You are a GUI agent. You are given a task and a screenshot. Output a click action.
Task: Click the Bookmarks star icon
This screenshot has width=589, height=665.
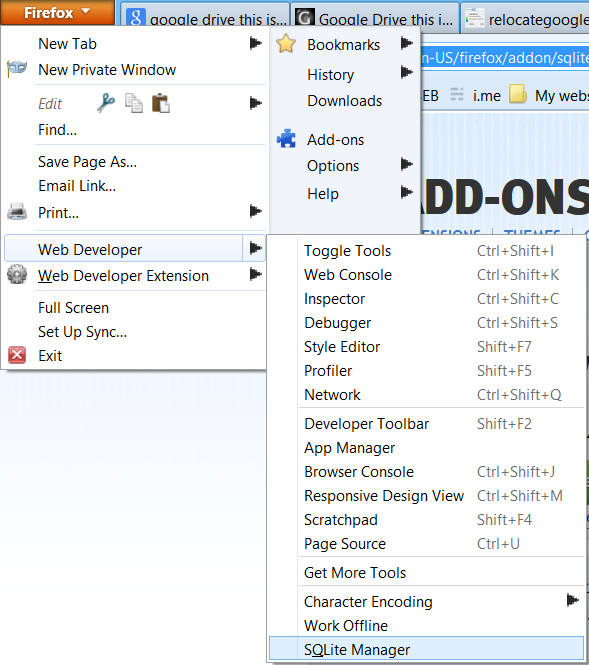tap(286, 44)
